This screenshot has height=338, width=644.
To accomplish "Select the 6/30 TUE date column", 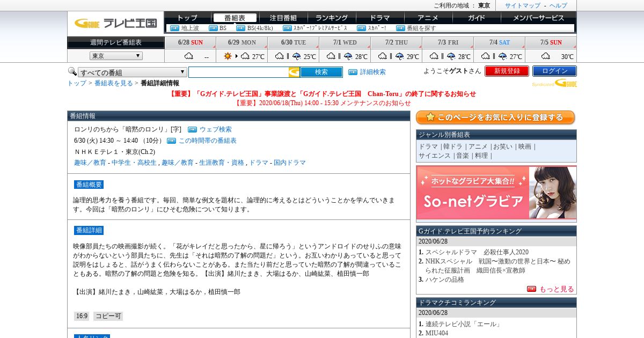I will pos(294,42).
